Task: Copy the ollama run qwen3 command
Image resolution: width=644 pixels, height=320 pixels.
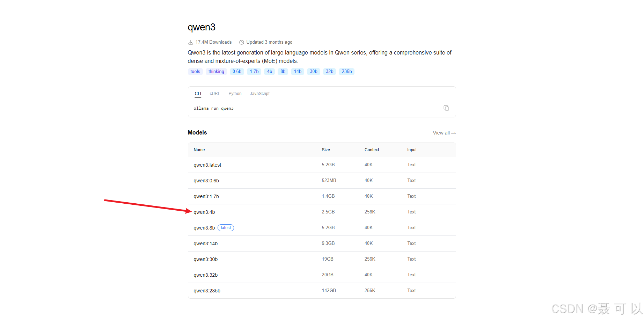Action: click(x=446, y=108)
